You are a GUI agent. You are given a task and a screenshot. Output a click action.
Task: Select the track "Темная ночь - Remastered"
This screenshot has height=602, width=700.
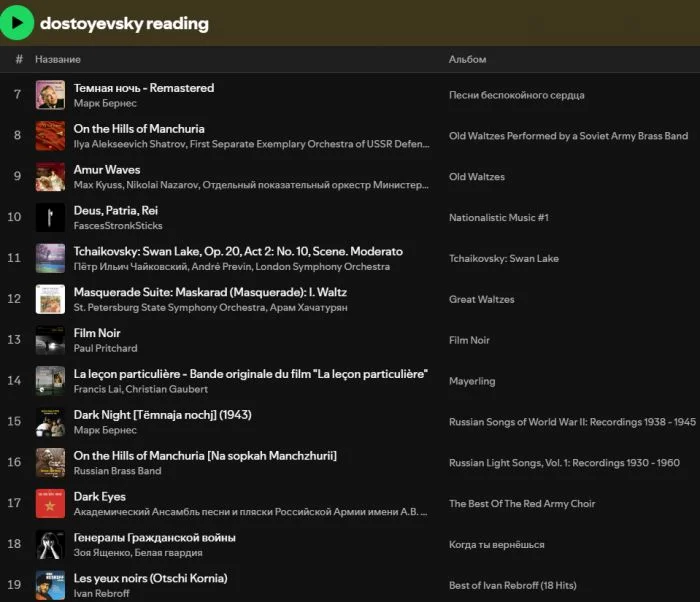tap(144, 88)
